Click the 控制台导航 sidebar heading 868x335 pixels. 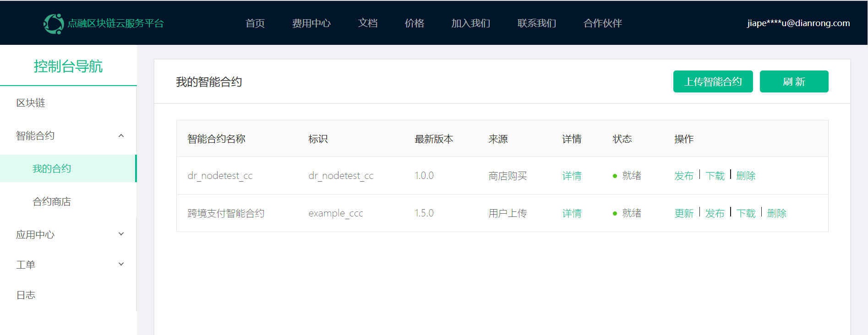[x=68, y=66]
